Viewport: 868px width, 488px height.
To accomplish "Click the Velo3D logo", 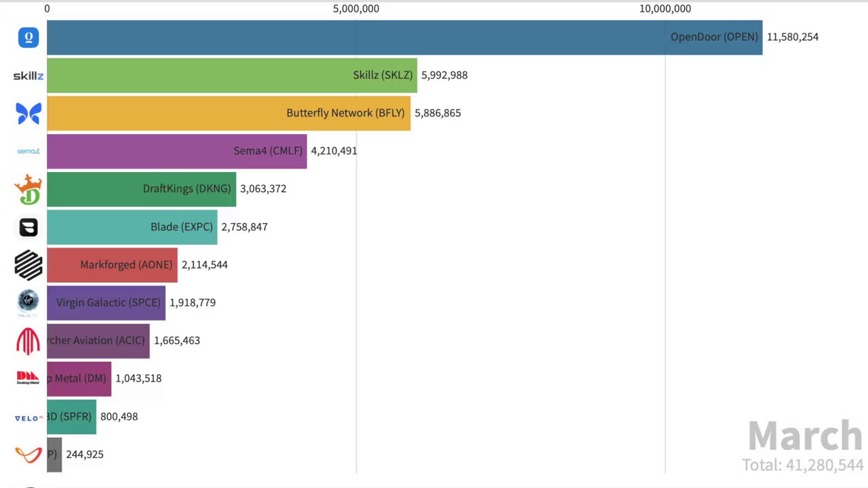I will pos(28,418).
